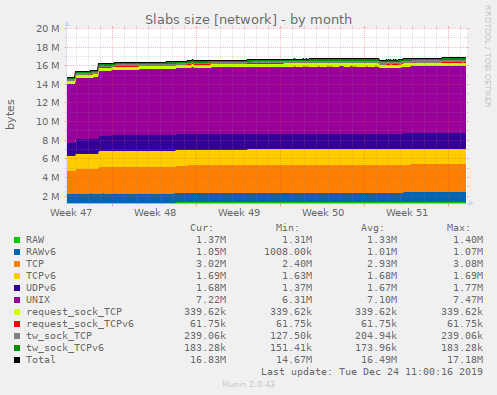Click the '4 M' y-axis label
Image resolution: width=497 pixels, height=395 pixels.
pyautogui.click(x=51, y=177)
